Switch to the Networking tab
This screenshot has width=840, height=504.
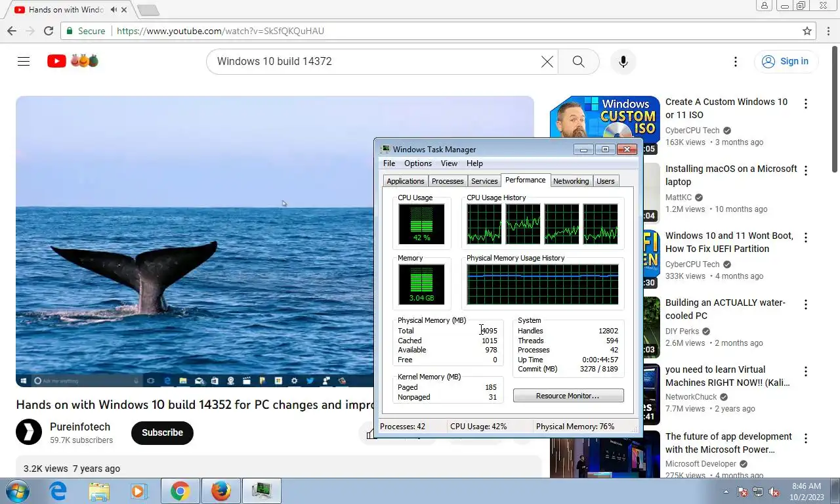tap(571, 181)
